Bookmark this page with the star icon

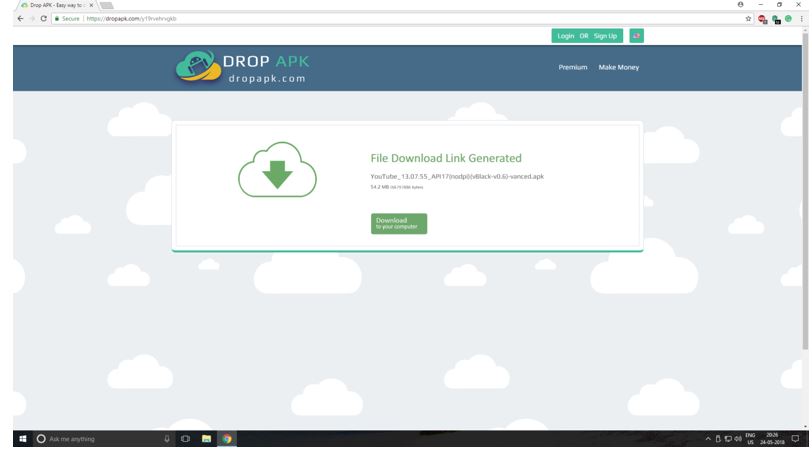coord(748,19)
